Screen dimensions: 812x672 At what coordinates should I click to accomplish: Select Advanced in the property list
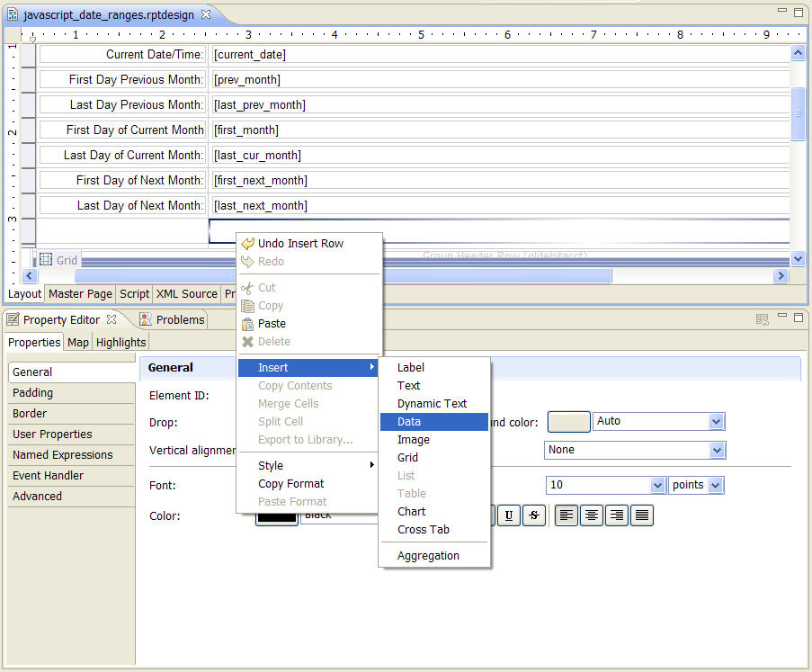37,496
